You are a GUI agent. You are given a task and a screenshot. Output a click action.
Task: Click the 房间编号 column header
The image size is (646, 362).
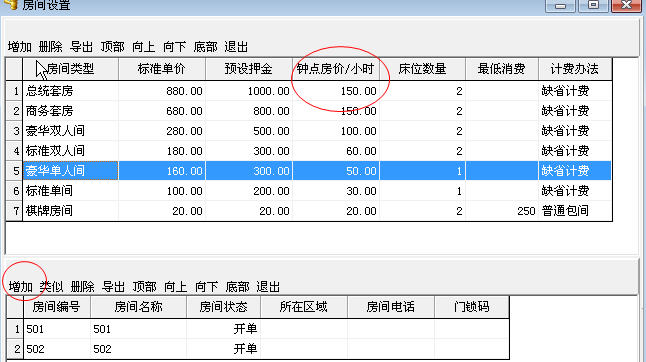tap(56, 307)
